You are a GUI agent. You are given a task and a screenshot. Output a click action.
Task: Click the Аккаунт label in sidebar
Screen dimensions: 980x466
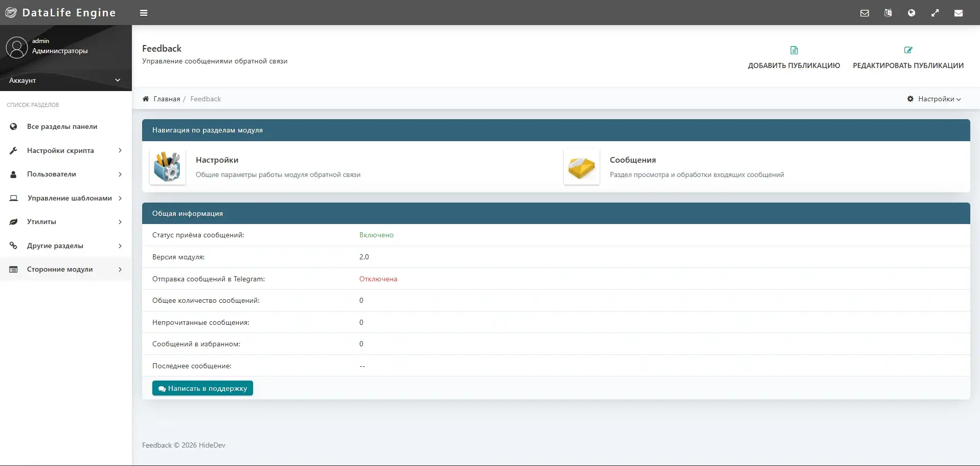coord(22,80)
